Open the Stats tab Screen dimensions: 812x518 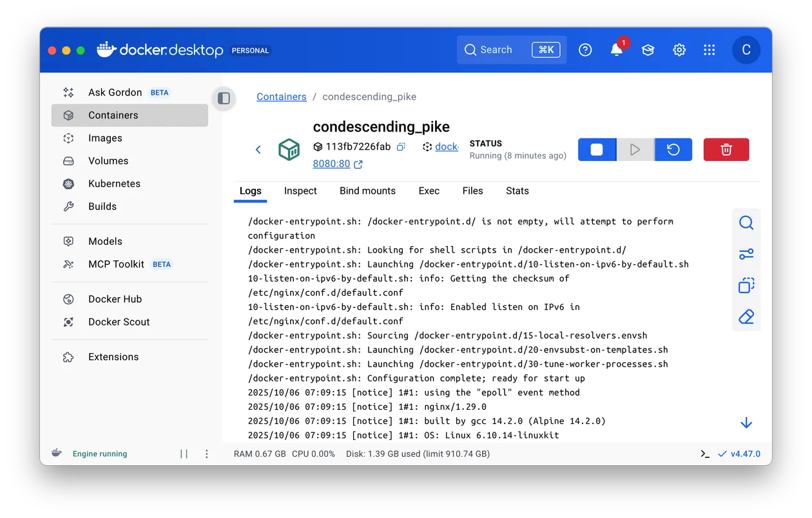pyautogui.click(x=517, y=191)
